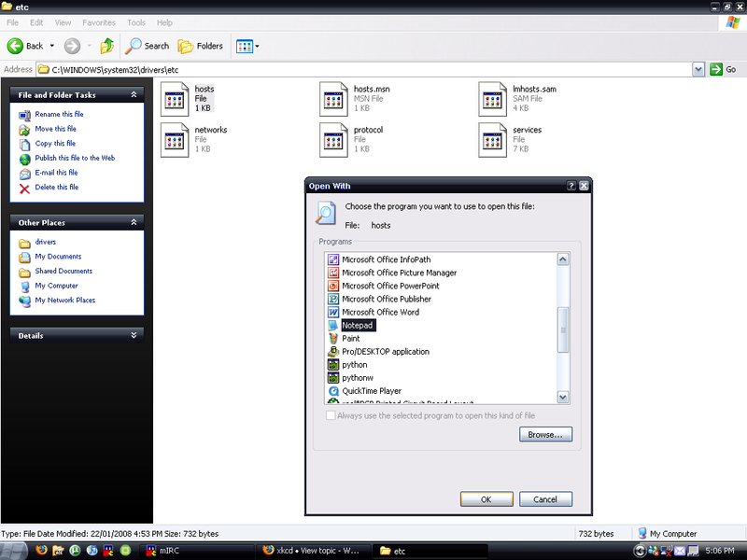This screenshot has height=560, width=747.
Task: Toggle the Folders pane button
Action: (x=200, y=46)
